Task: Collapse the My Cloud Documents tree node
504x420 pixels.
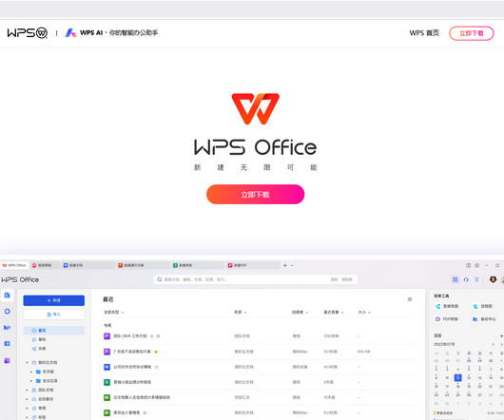Action: 28,363
